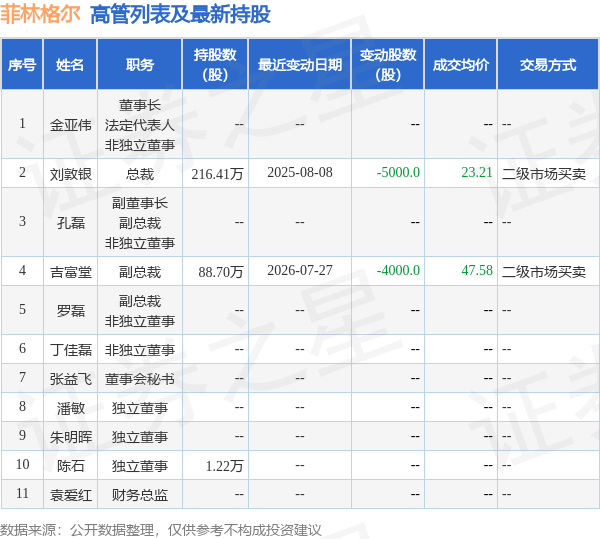Select the name 潘敏

pos(70,408)
